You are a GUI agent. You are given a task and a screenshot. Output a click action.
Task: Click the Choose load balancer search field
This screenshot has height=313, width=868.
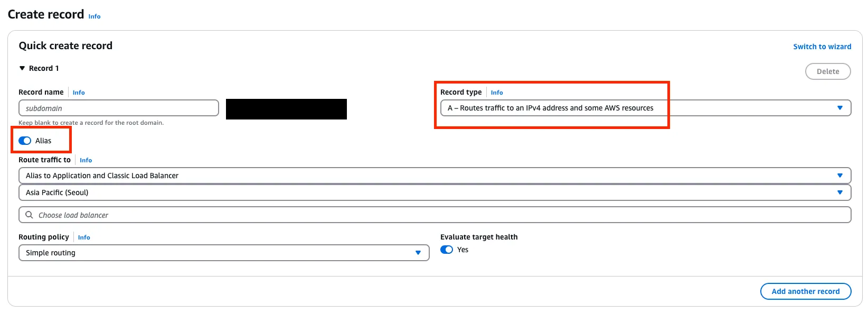(x=435, y=215)
